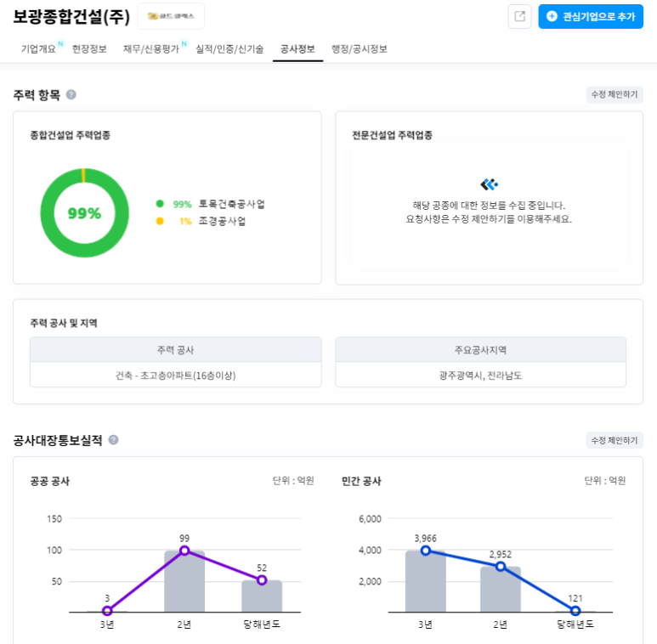Click green legend dot for 토목건축공사업
This screenshot has width=657, height=644.
tap(160, 204)
